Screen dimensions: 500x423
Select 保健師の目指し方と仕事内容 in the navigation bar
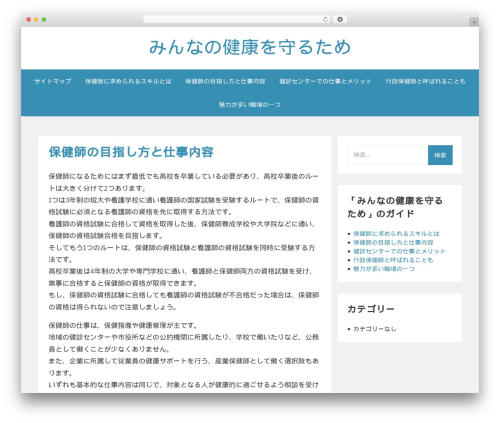tap(225, 81)
